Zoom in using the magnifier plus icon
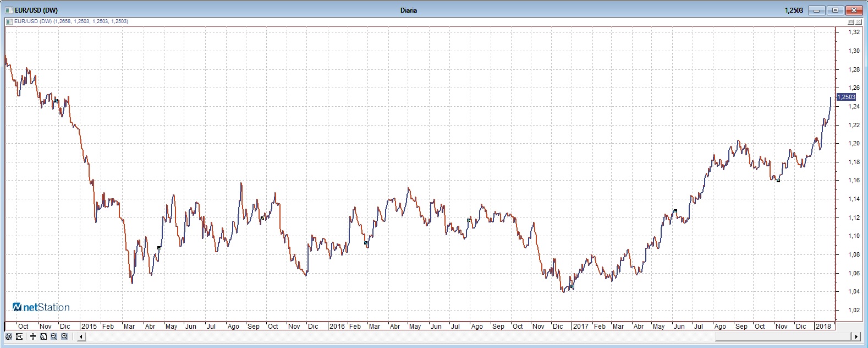 (64, 336)
